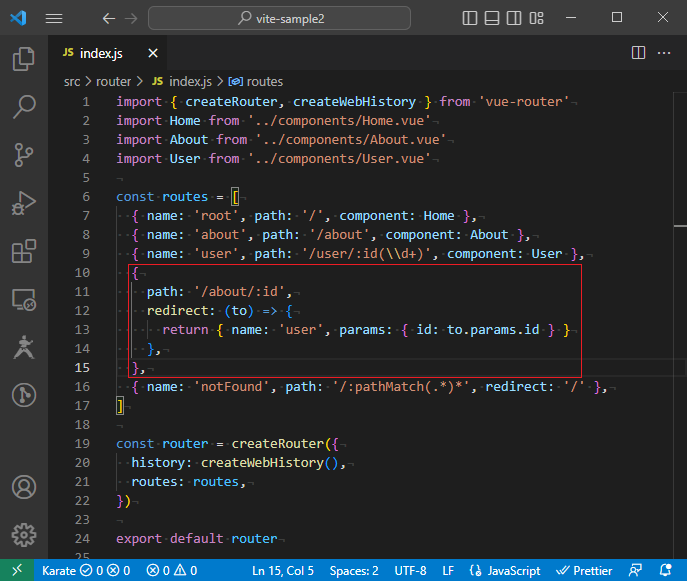Image resolution: width=687 pixels, height=581 pixels.
Task: Open the Search view in activity bar
Action: pos(24,107)
